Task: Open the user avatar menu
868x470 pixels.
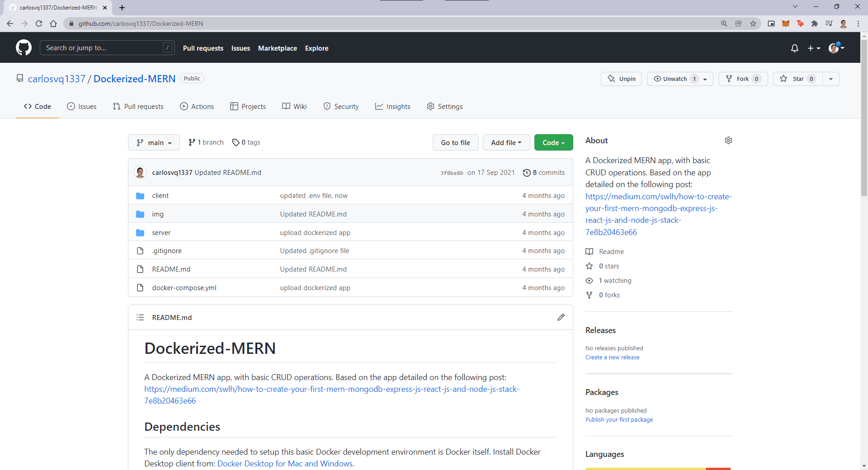Action: (836, 48)
